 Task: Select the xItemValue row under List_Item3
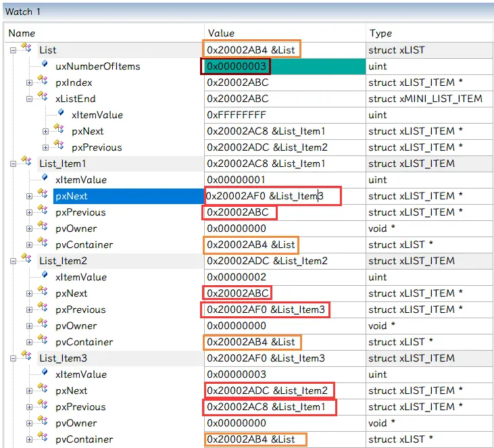(80, 374)
